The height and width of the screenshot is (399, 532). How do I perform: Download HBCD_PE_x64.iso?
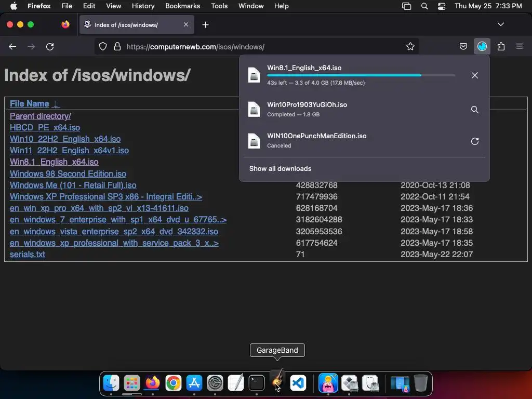pos(45,128)
